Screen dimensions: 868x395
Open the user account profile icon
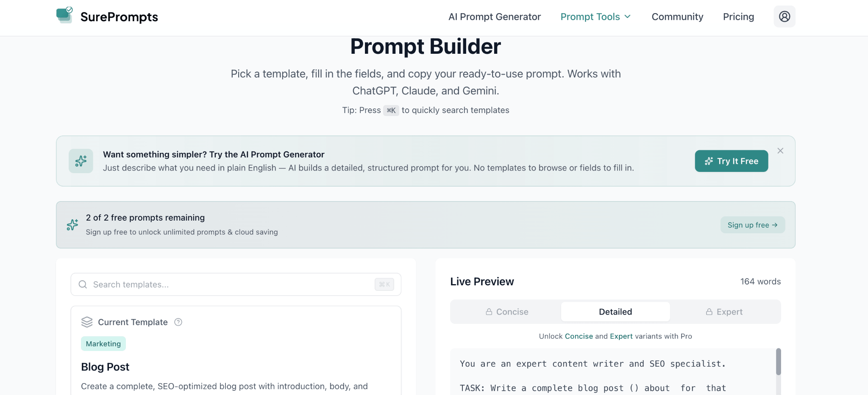[784, 17]
